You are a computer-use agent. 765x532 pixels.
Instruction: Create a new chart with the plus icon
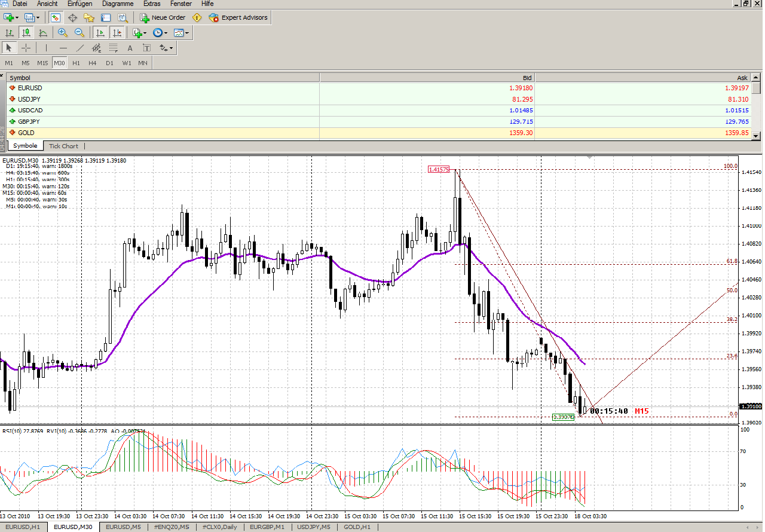tap(8, 17)
